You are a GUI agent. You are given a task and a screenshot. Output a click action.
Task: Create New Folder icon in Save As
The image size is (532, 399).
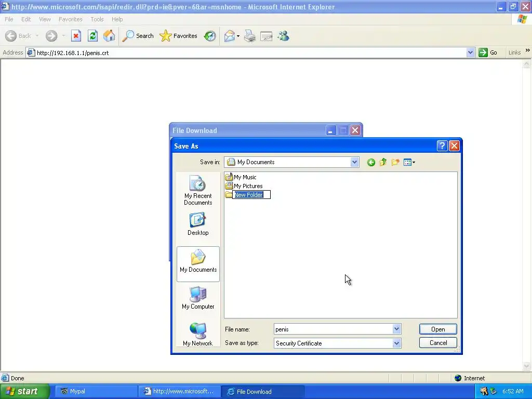coord(395,162)
